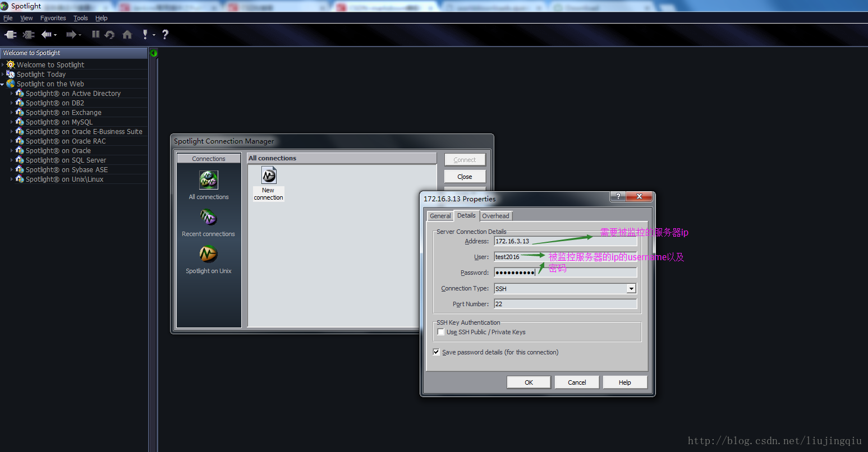Click the Password input field
Screen dimensions: 868x452
(x=566, y=273)
